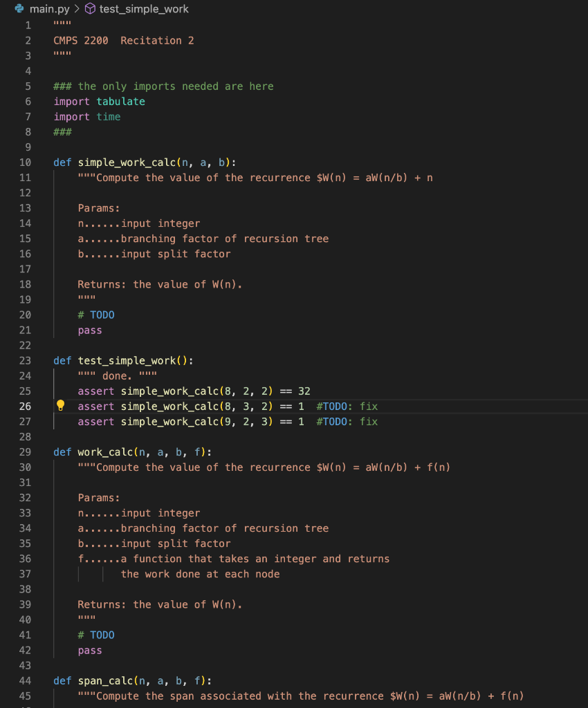This screenshot has width=588, height=708.
Task: Click 'n......input integer' on line 14
Action: point(138,223)
